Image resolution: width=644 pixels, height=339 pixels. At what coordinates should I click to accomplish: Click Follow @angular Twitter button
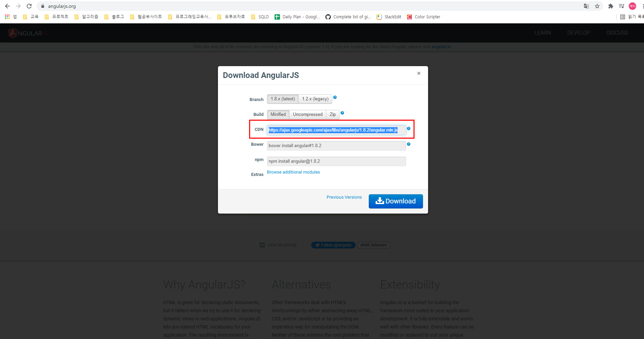point(334,245)
